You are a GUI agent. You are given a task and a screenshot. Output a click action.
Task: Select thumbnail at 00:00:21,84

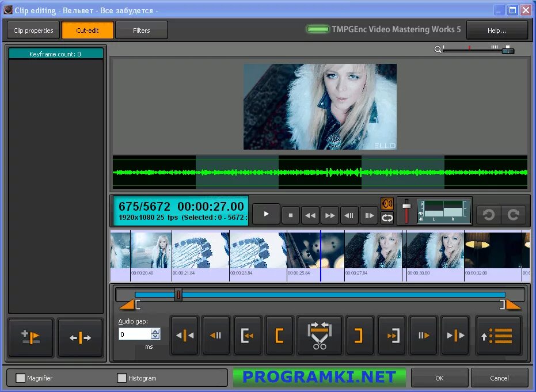201,250
